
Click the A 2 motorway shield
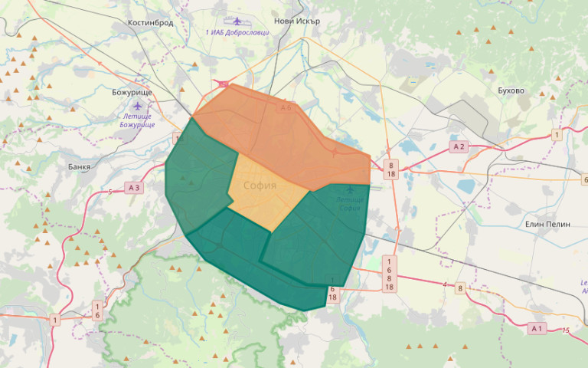tap(459, 146)
